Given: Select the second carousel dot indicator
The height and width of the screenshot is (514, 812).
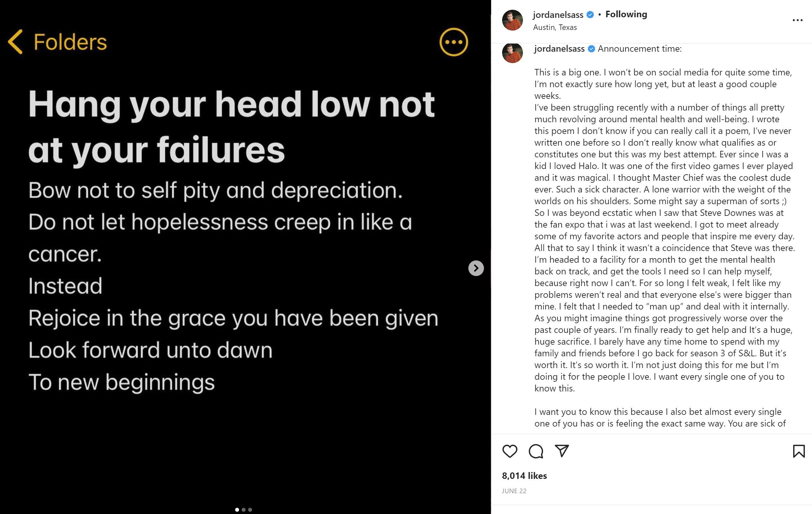Looking at the screenshot, I should point(244,510).
